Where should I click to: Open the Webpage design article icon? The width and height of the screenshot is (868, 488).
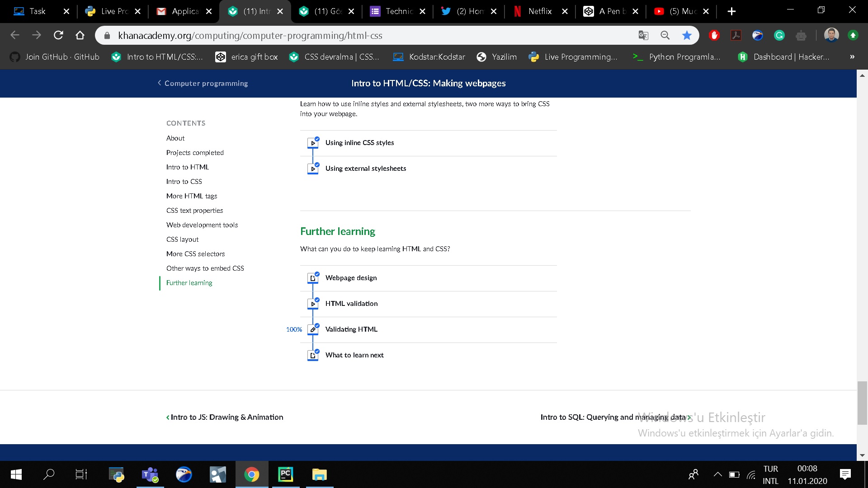coord(313,278)
